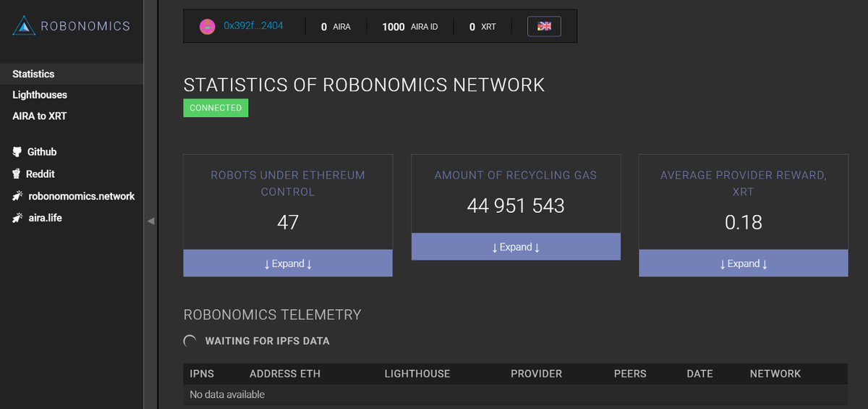Expand the Robots Under Ethereum Control card

pyautogui.click(x=288, y=263)
